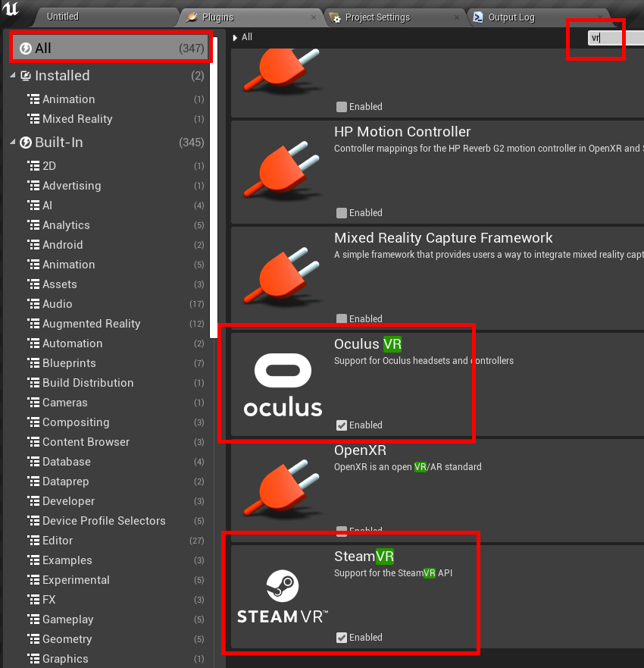
Task: Disable the Oculus VR plugin checkbox
Action: pyautogui.click(x=342, y=425)
